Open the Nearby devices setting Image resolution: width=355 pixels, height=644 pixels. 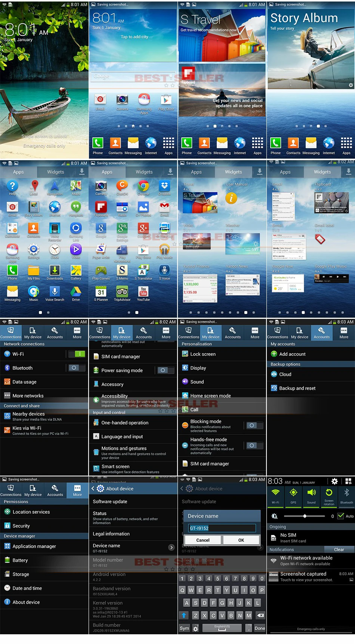pyautogui.click(x=44, y=416)
